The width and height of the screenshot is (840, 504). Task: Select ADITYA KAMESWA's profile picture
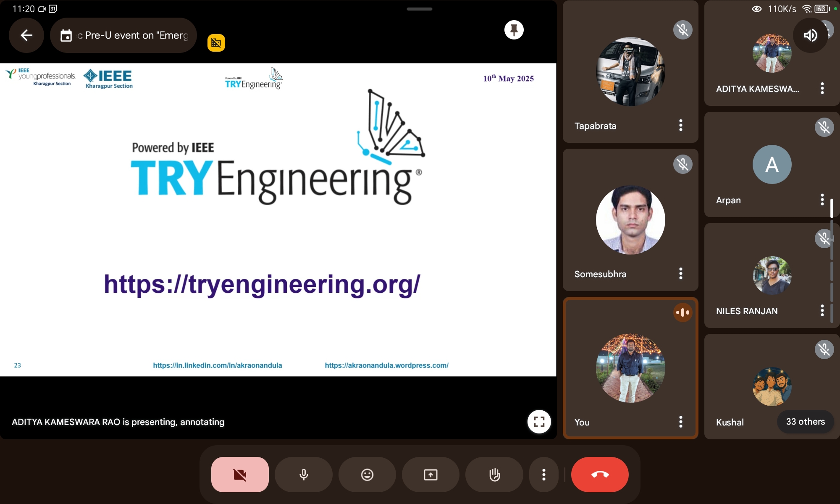click(x=772, y=53)
